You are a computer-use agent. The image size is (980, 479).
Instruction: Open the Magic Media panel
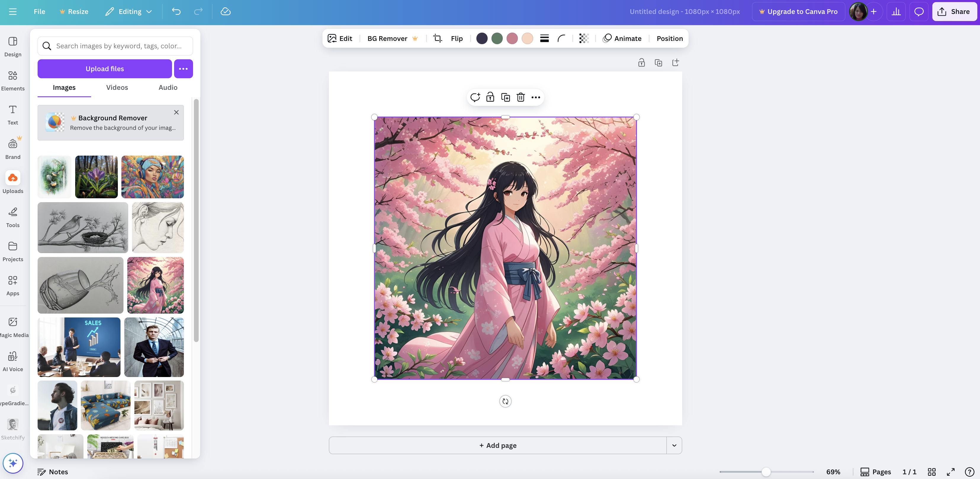tap(12, 327)
